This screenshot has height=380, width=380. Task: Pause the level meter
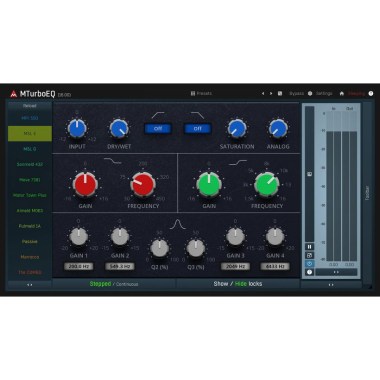click(x=309, y=247)
